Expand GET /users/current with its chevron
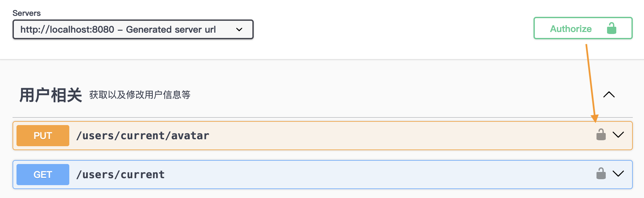Image resolution: width=644 pixels, height=198 pixels. click(x=618, y=174)
